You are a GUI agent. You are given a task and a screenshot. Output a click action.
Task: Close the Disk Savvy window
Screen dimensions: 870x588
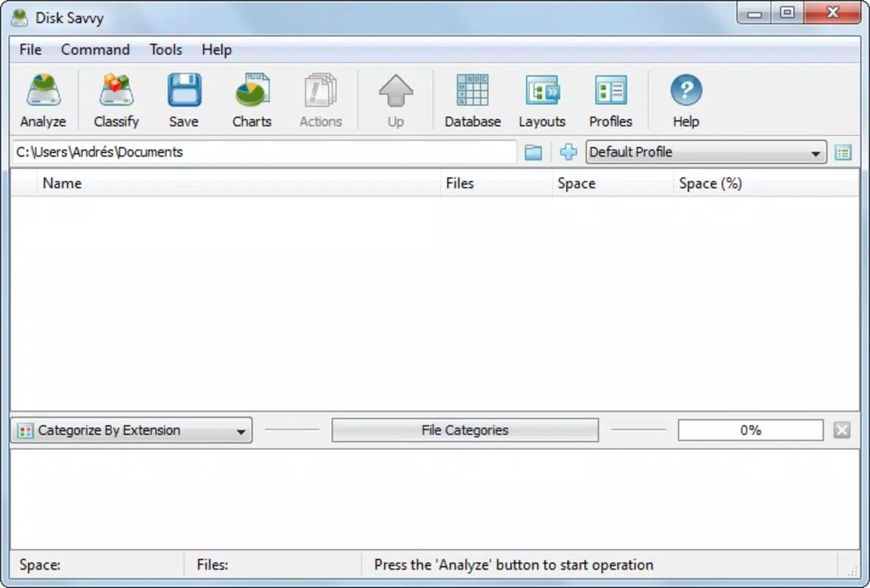point(832,13)
